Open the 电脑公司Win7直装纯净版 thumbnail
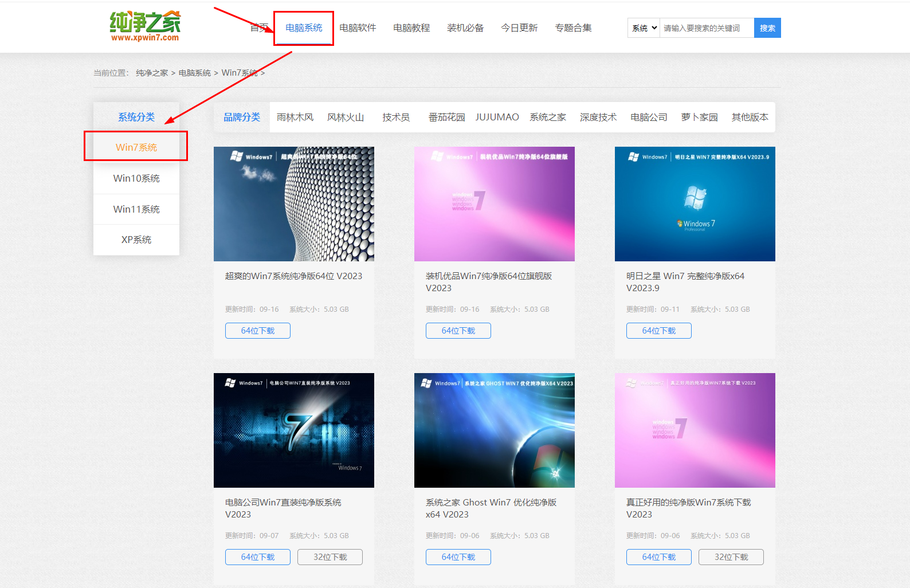The height and width of the screenshot is (588, 910). 294,430
